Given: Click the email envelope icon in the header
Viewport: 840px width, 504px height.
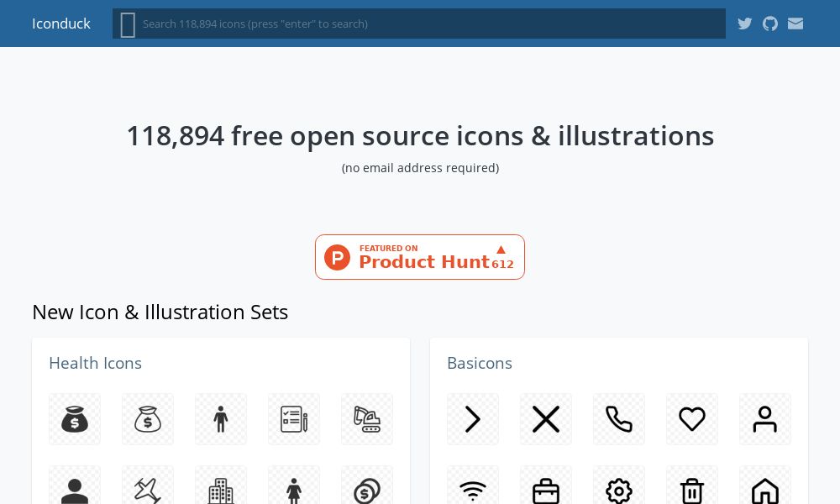Looking at the screenshot, I should [x=795, y=24].
